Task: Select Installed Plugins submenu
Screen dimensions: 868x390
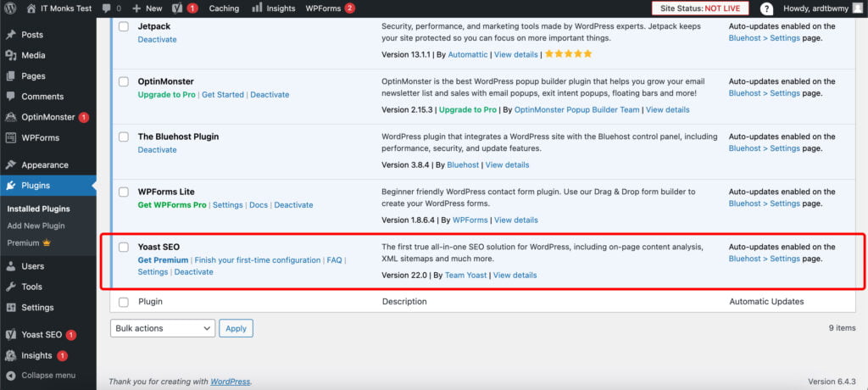Action: tap(39, 209)
